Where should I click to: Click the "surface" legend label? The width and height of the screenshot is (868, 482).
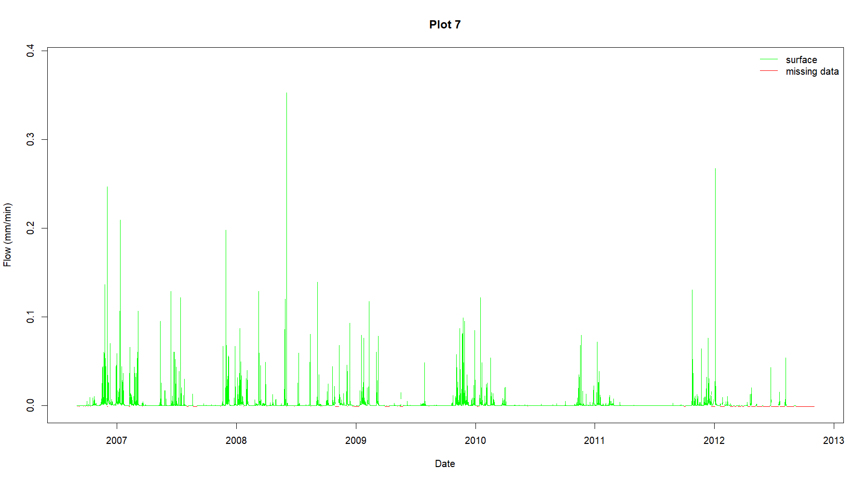(x=801, y=60)
